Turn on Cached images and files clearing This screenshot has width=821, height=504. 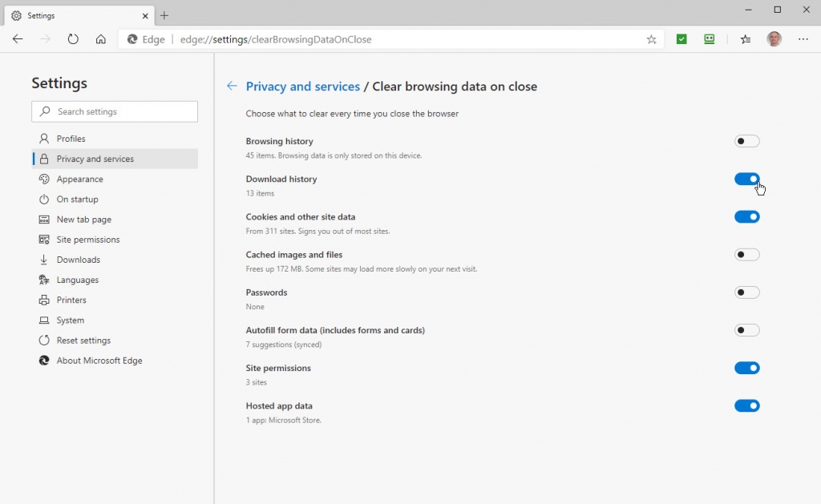click(x=747, y=254)
